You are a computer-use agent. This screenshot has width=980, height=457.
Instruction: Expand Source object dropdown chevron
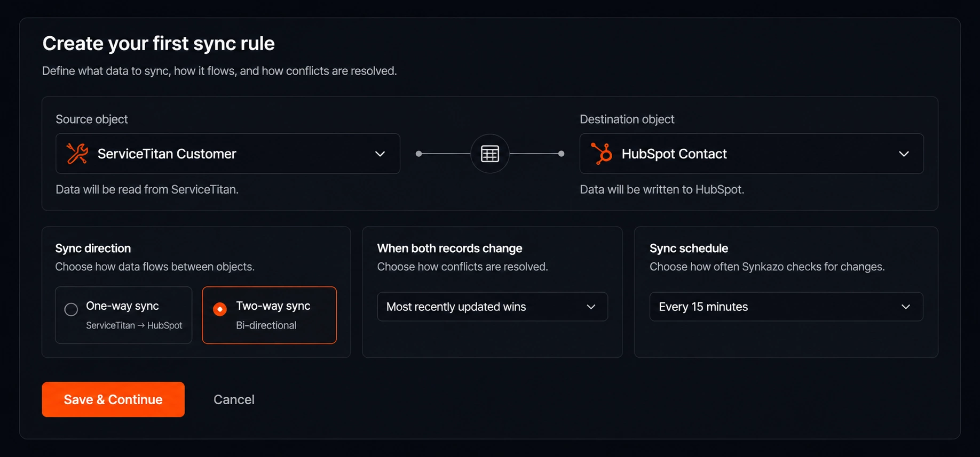tap(380, 154)
